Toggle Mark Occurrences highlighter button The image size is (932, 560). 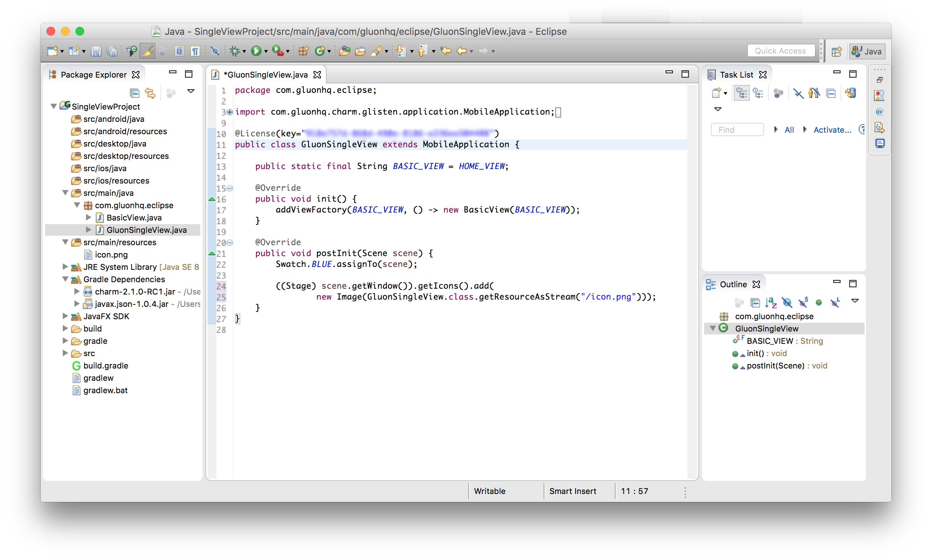tap(147, 51)
